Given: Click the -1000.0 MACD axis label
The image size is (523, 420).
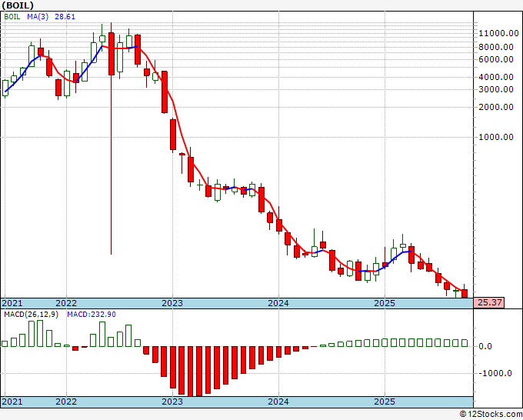Looking at the screenshot, I should (495, 373).
